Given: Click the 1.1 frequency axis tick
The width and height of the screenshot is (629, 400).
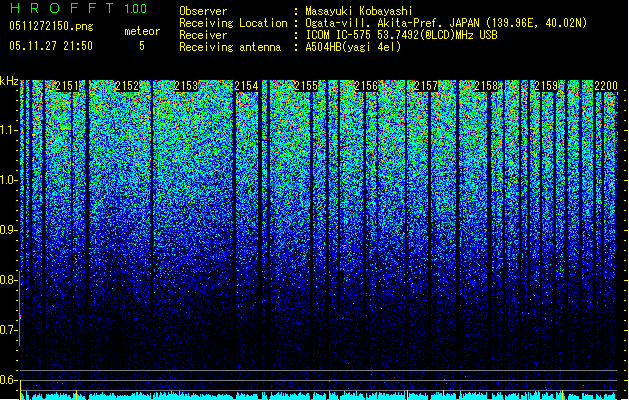Looking at the screenshot, I should pyautogui.click(x=9, y=131).
